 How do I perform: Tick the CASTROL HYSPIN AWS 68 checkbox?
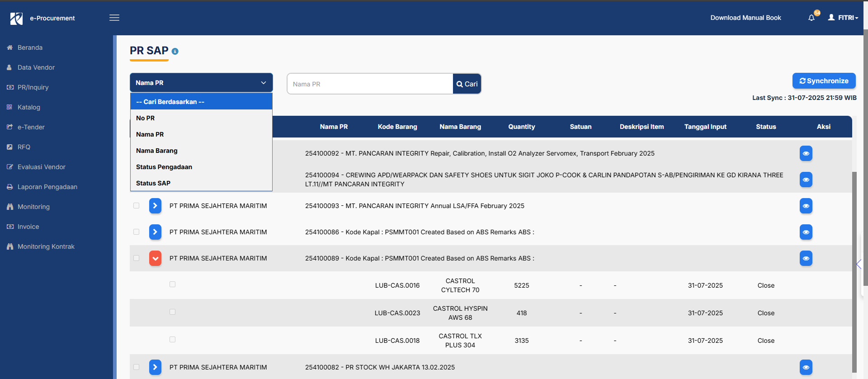(172, 312)
